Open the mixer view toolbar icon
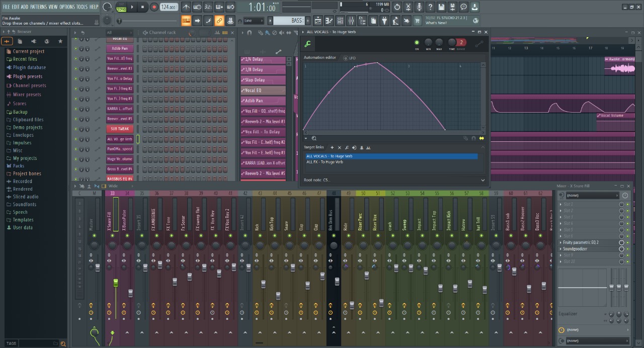The height and width of the screenshot is (348, 644). coord(351,21)
